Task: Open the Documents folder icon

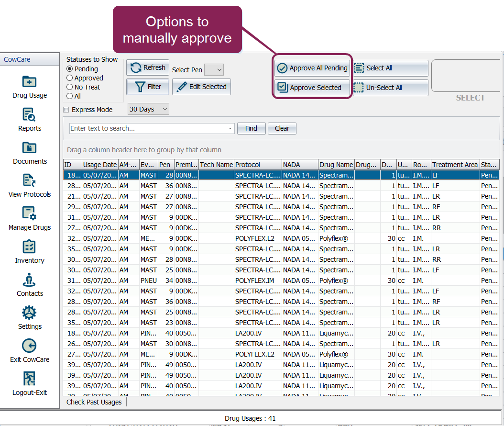Action: tap(30, 148)
